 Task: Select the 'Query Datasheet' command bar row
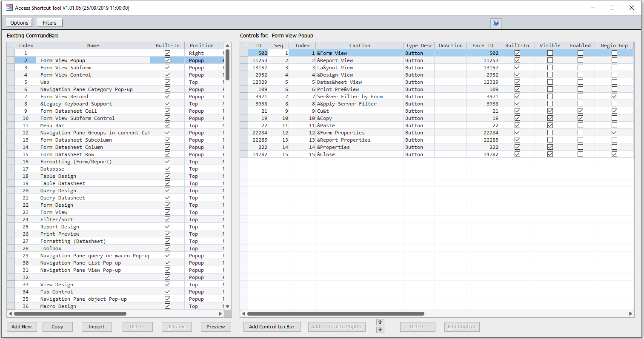point(115,198)
